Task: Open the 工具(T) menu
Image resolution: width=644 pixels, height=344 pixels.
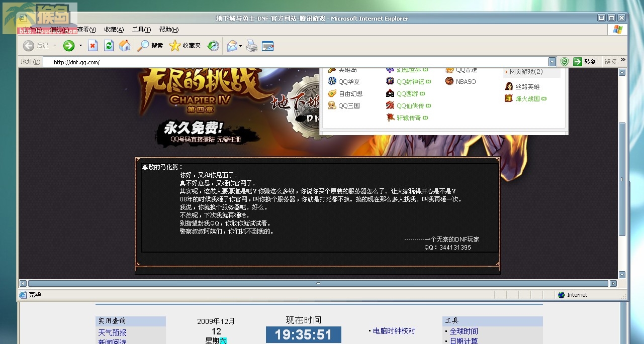Action: coord(141,30)
